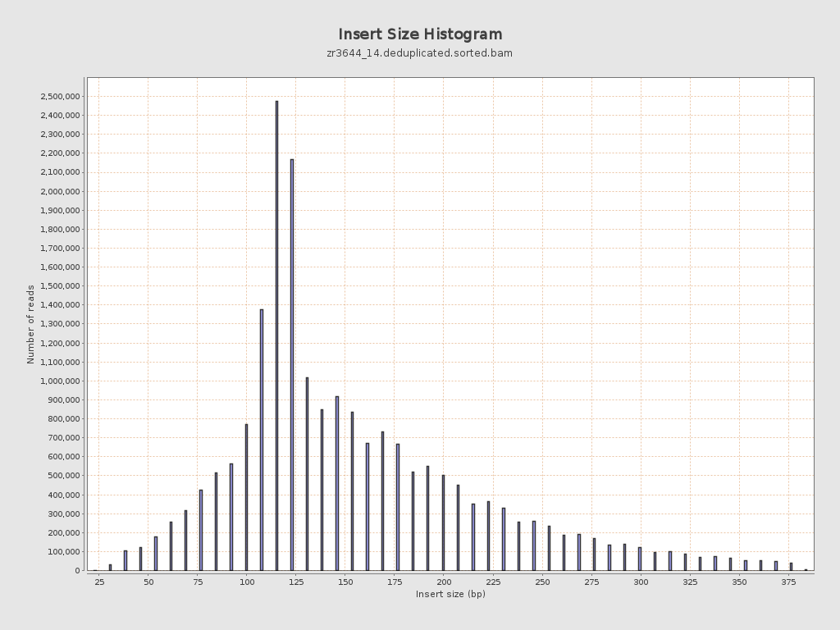Screen dimensions: 840x630
Task: Click the bar reaching about 1,380,000 reads
Action: coord(262,440)
